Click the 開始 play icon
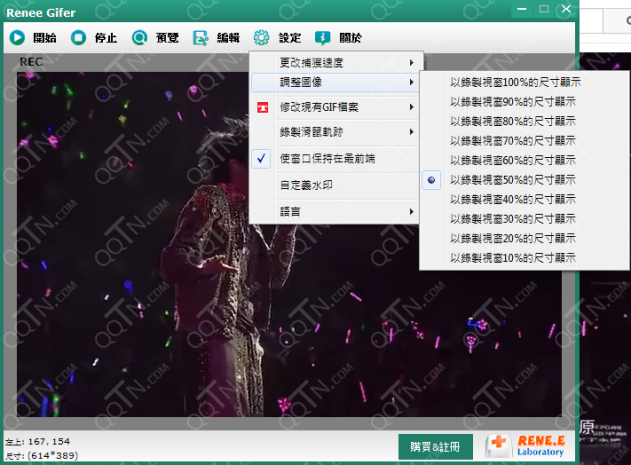Screen dimensions: 631x465 pos(17,38)
